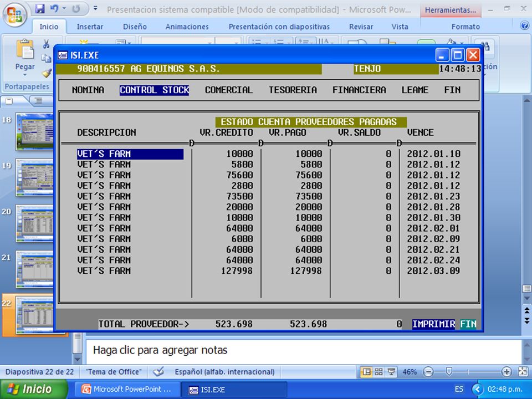Fit slide to current window icon
The width and height of the screenshot is (532, 399).
click(523, 372)
